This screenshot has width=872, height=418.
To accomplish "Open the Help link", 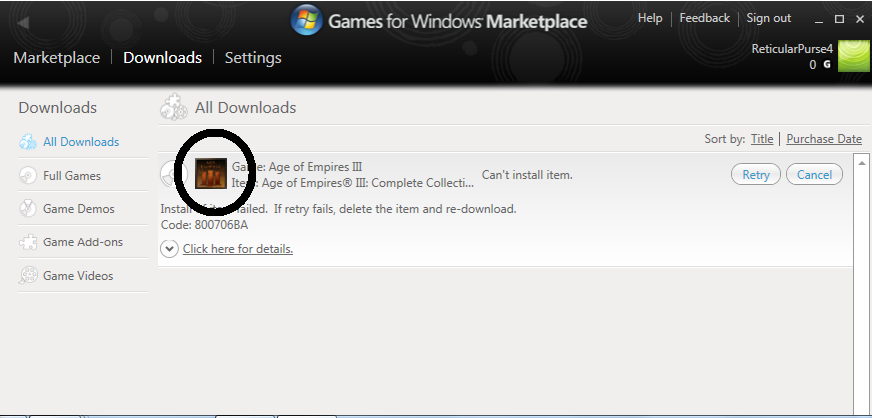I will tap(650, 18).
